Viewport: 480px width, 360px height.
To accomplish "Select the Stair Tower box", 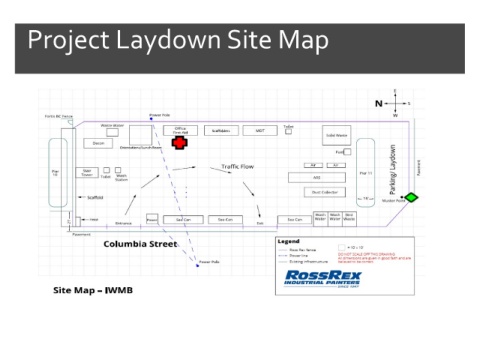I will 87,173.
